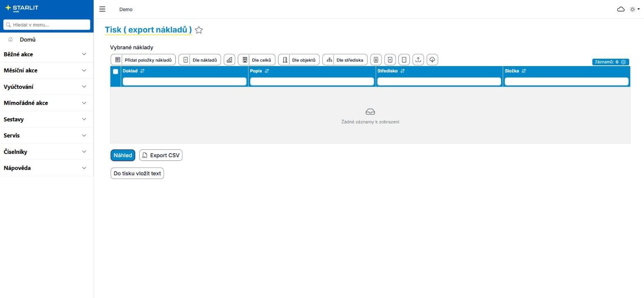Open Domů in the sidebar

coord(28,39)
